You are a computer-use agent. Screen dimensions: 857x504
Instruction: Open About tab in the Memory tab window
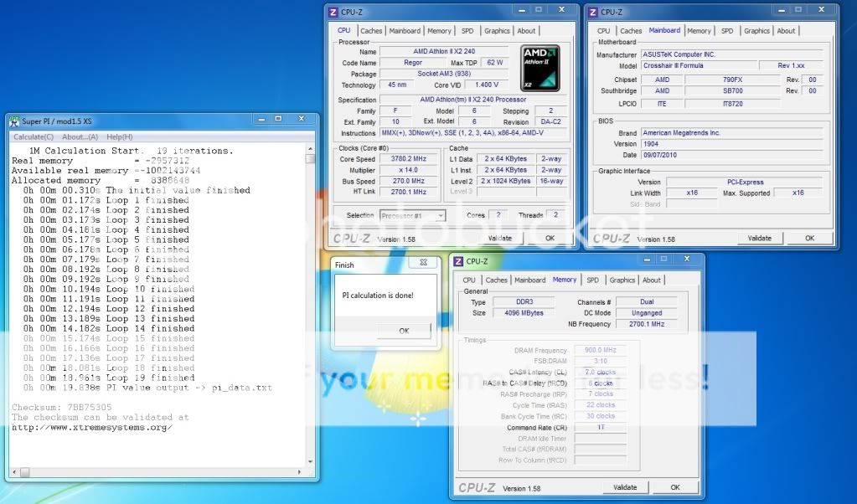(652, 280)
